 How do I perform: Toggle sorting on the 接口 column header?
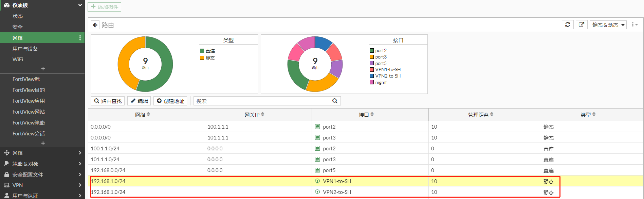[x=366, y=115]
